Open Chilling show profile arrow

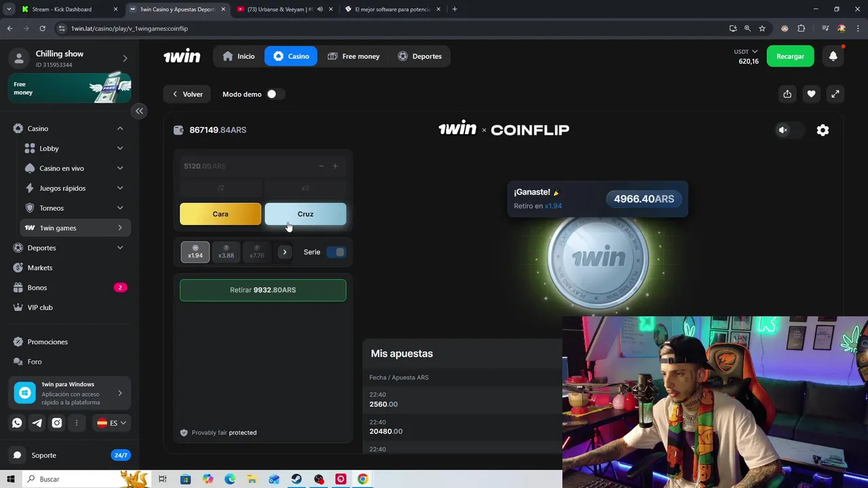tap(125, 58)
